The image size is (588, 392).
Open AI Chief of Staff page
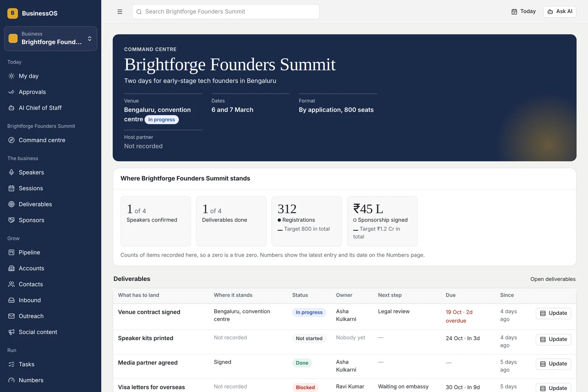point(51,108)
